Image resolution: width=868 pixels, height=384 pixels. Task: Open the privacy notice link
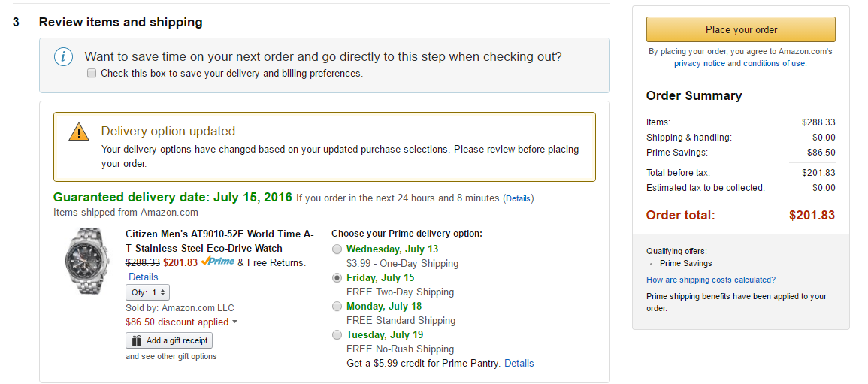[700, 64]
